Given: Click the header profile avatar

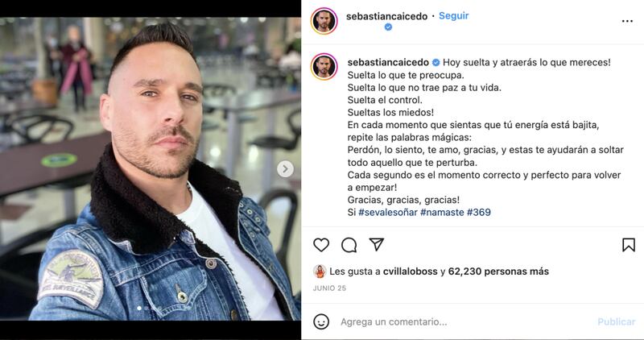Looking at the screenshot, I should [324, 21].
